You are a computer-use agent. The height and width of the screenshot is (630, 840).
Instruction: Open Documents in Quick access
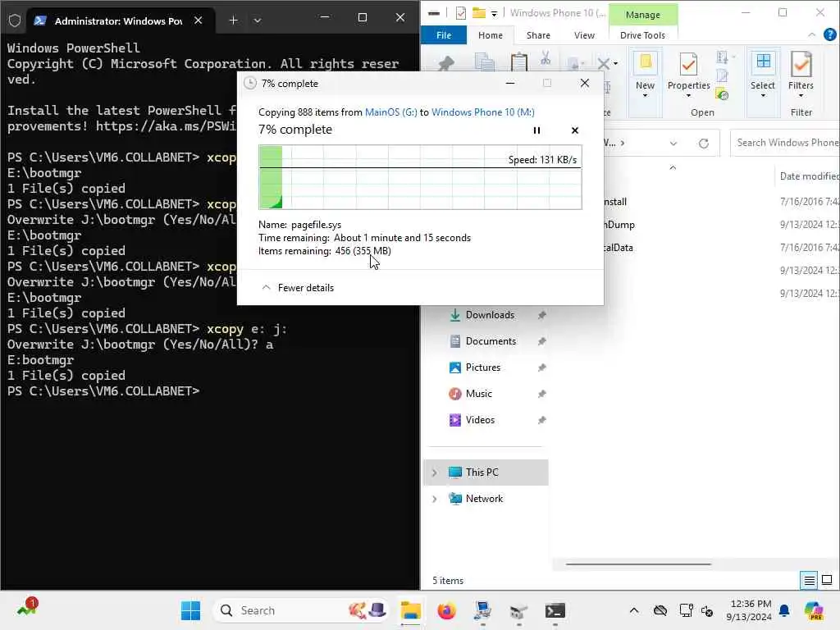[491, 341]
